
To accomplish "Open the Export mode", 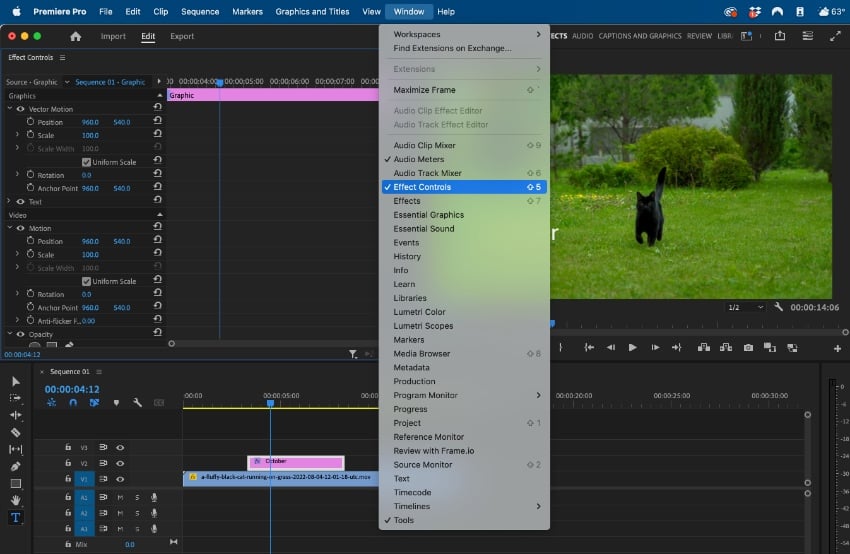I will (182, 37).
